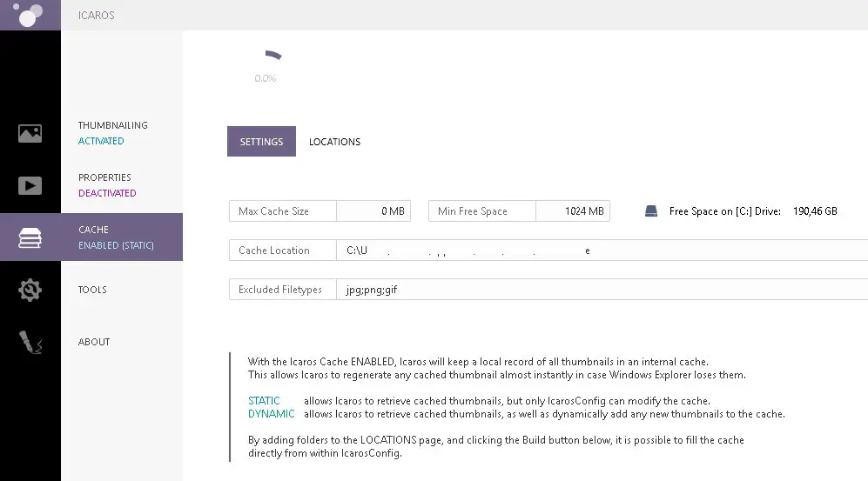
Task: Go to the THUMBNAILING section label
Action: [x=113, y=125]
